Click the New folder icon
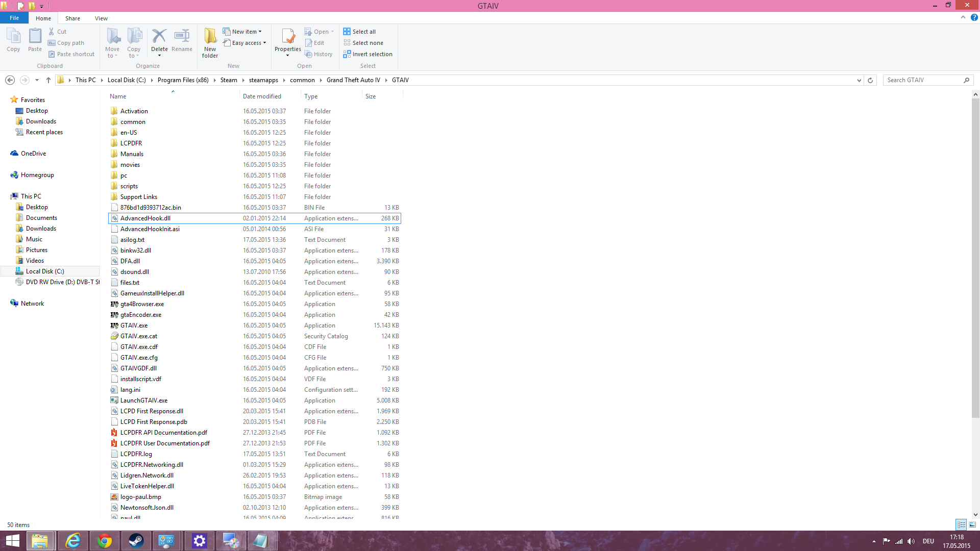Viewport: 980px width, 551px height. click(x=210, y=37)
